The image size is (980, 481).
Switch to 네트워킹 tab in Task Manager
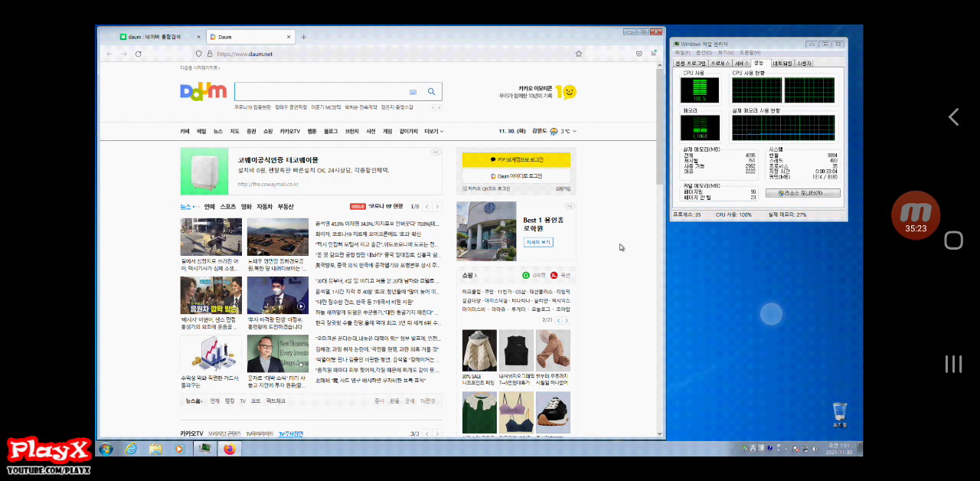click(x=782, y=64)
